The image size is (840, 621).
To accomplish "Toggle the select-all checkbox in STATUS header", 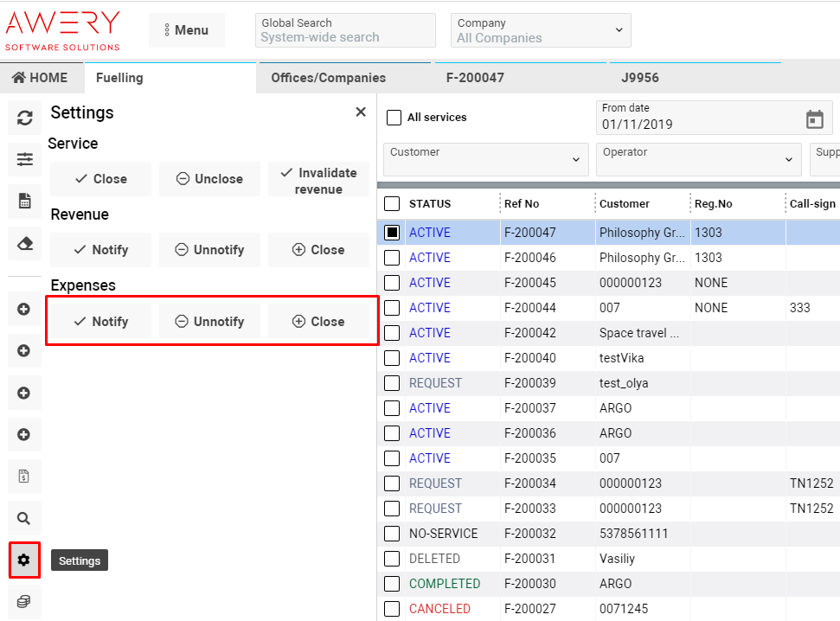I will 392,204.
